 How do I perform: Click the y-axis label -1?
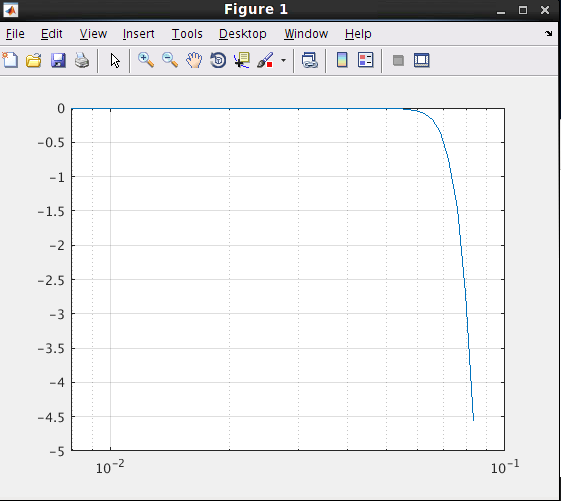pyautogui.click(x=57, y=177)
